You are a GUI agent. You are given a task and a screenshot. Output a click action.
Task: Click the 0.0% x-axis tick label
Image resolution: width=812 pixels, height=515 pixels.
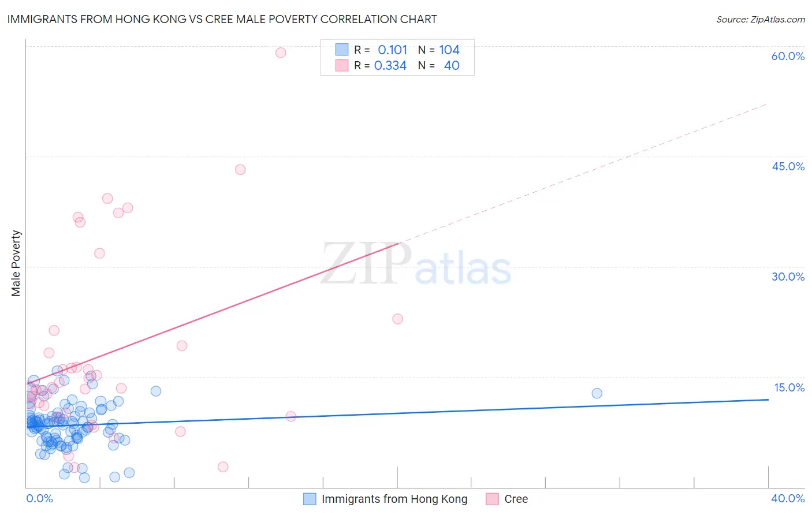click(39, 498)
